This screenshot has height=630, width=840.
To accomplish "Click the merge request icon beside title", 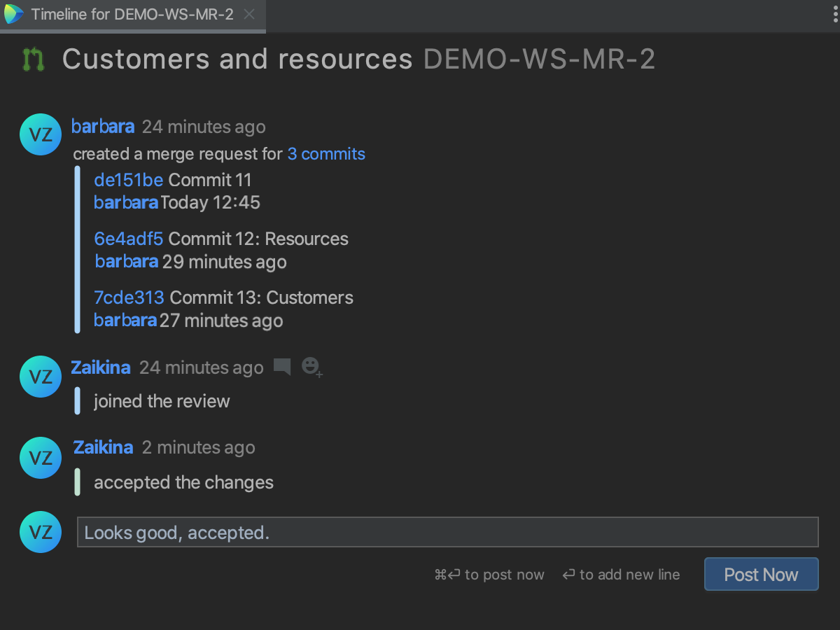I will (33, 59).
